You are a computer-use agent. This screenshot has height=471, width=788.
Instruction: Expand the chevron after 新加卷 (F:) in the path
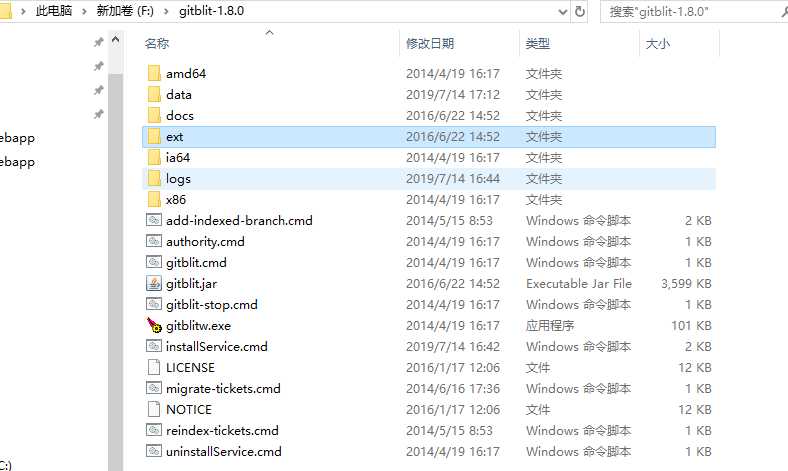click(x=166, y=11)
